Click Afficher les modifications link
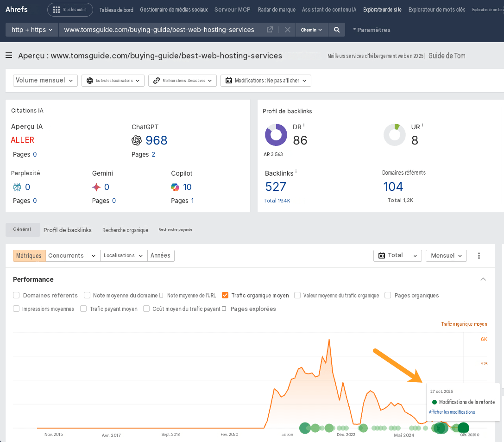The width and height of the screenshot is (504, 442). pos(452,412)
